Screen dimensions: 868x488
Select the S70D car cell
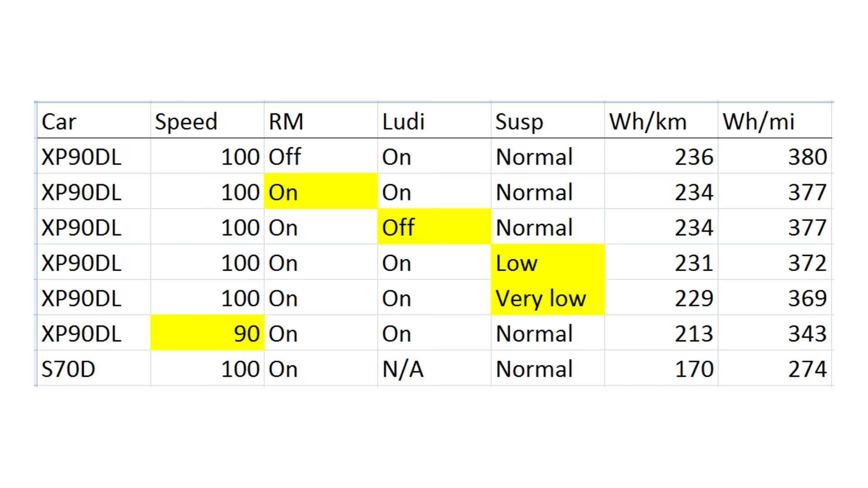tap(94, 368)
